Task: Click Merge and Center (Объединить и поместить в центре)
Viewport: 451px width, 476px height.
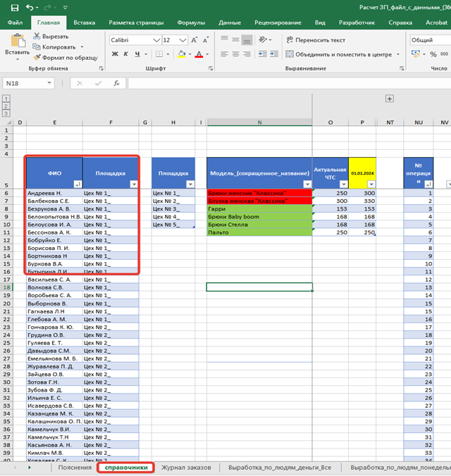Action: point(339,54)
